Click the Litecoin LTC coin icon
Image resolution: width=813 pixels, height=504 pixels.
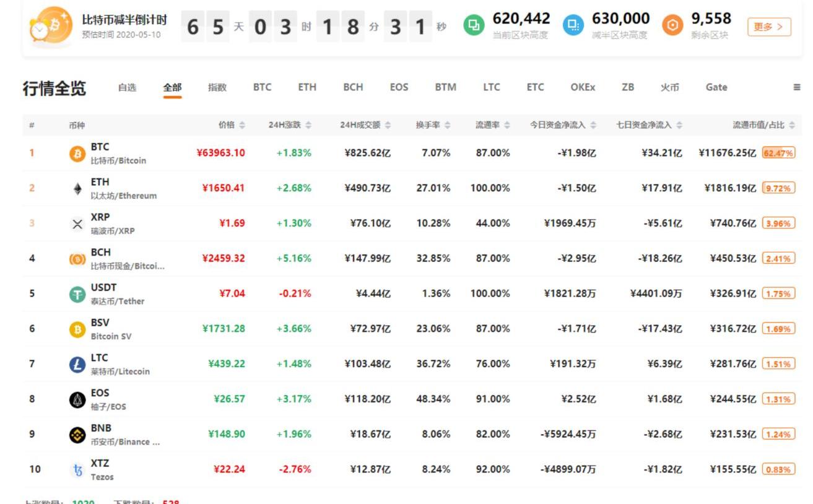(77, 365)
